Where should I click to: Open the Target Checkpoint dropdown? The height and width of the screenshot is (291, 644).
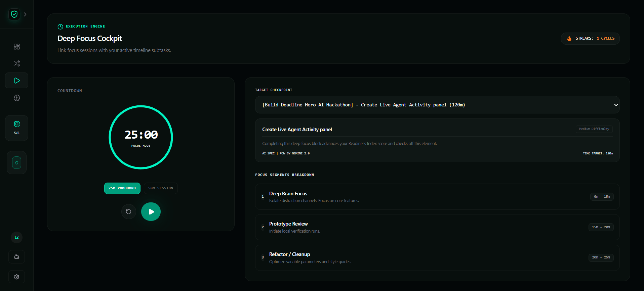point(437,105)
